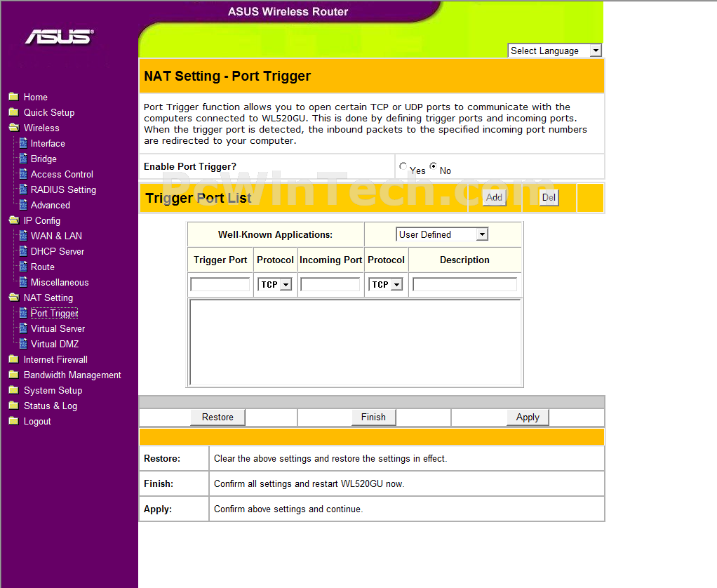Open the Well-Known Applications dropdown
Screen dimensions: 717x588
(x=442, y=234)
